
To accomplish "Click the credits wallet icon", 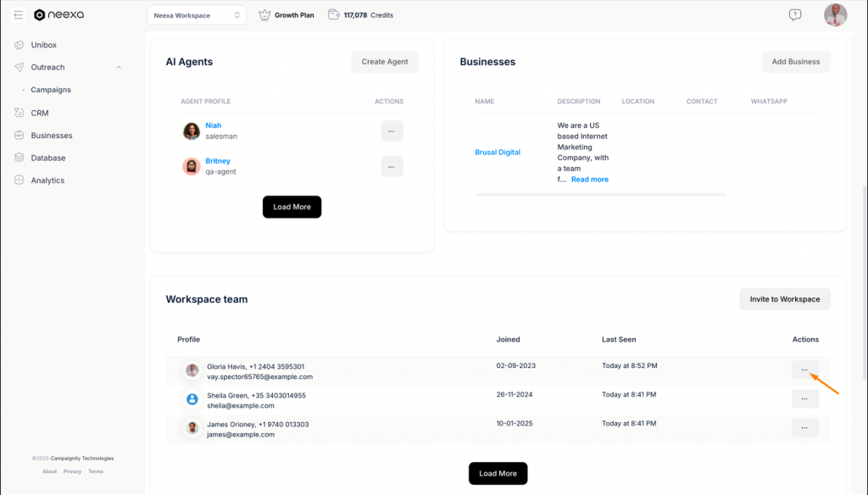I will coord(334,15).
